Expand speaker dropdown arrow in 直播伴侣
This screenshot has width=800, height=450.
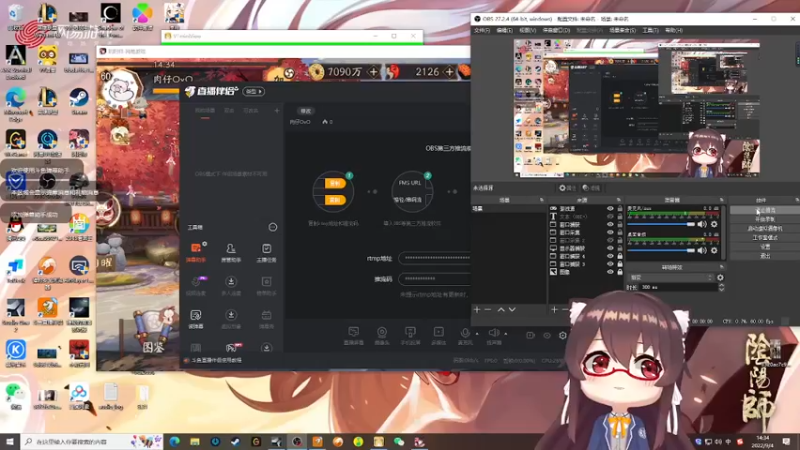pyautogui.click(x=506, y=334)
